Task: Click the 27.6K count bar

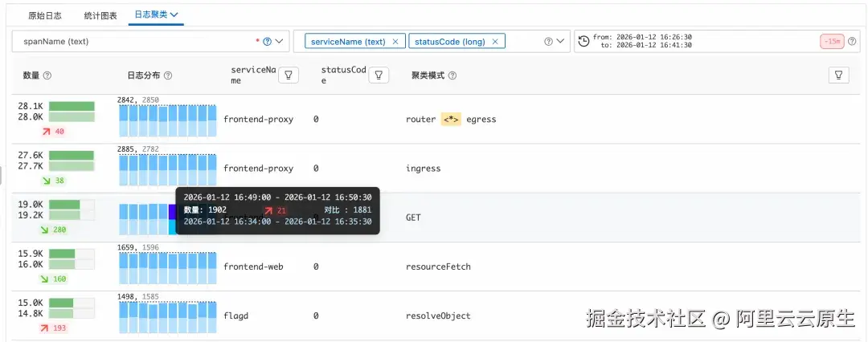Action: (x=72, y=156)
